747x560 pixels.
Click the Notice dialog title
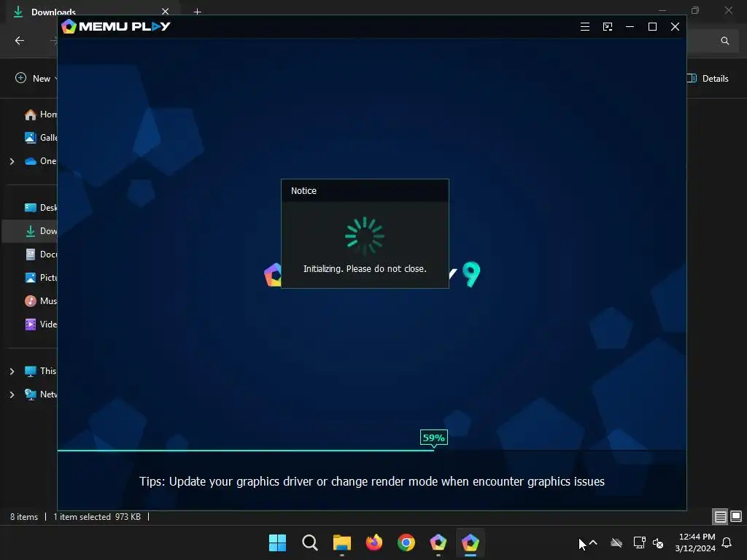pos(303,190)
